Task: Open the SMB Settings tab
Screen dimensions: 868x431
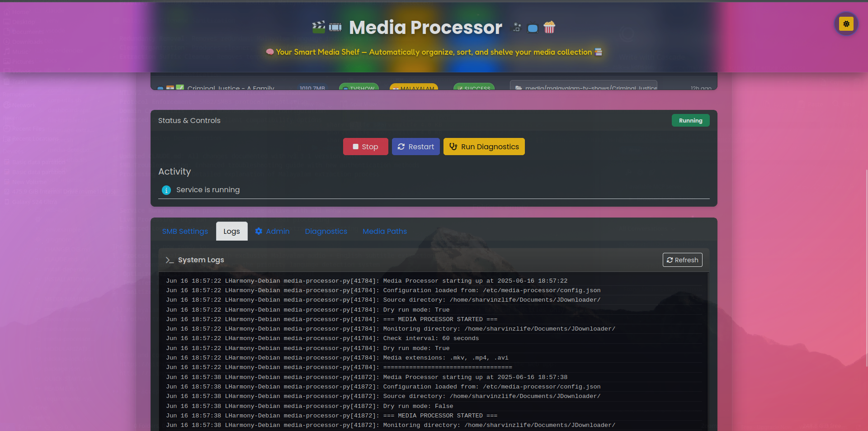Action: pyautogui.click(x=185, y=231)
